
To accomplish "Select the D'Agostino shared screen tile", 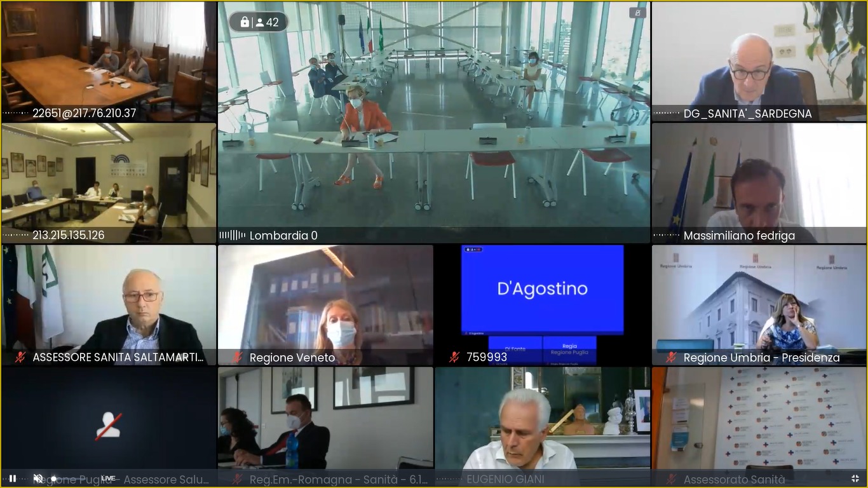I will (x=542, y=305).
